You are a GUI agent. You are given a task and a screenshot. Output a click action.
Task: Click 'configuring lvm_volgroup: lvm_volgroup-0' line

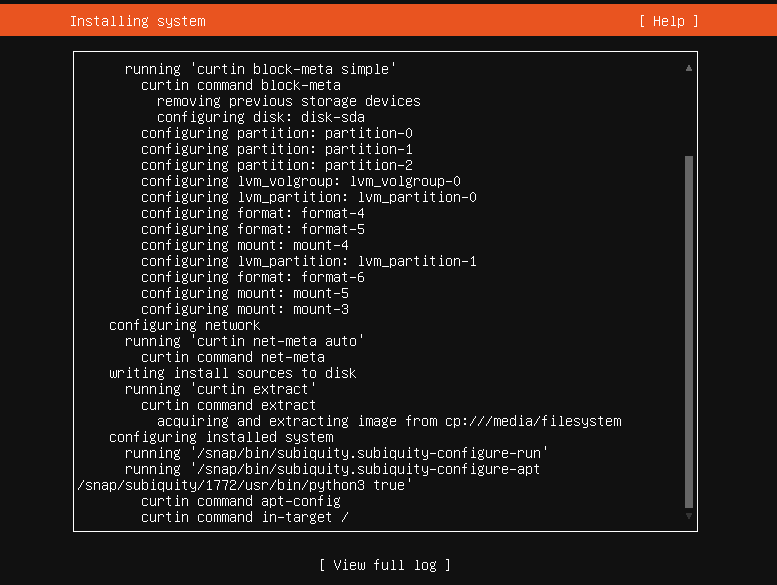[x=301, y=181]
